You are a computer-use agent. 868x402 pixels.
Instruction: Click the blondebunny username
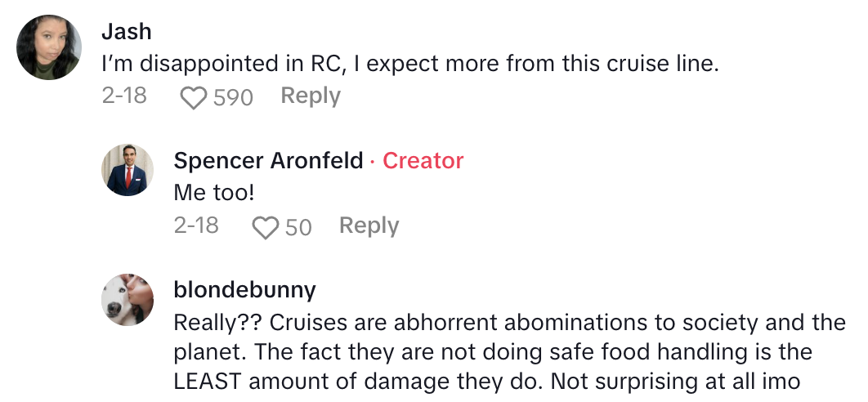244,290
